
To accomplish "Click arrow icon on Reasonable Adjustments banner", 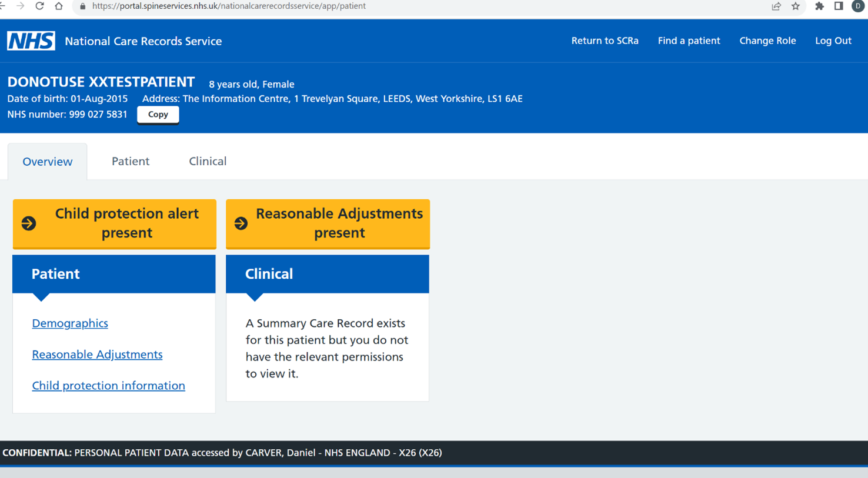I will [241, 223].
